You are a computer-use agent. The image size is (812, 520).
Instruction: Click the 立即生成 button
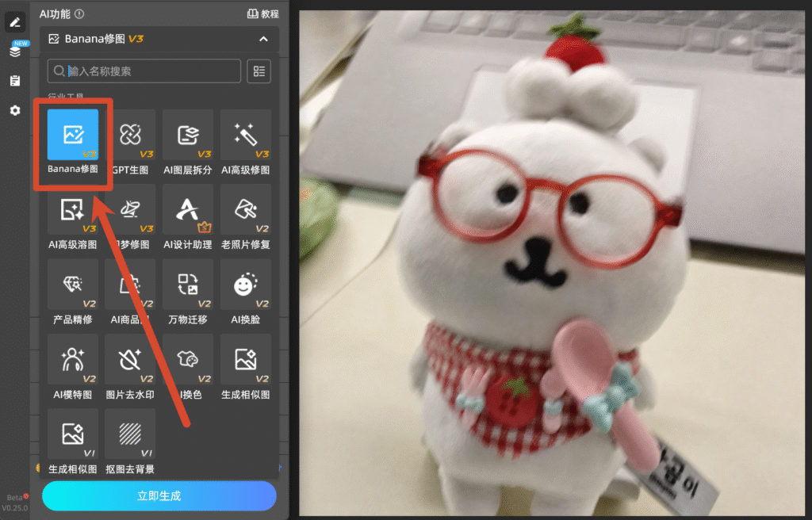(x=159, y=495)
